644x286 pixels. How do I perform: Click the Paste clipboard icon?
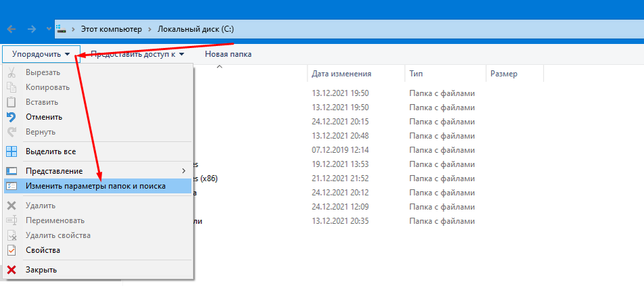click(x=11, y=102)
